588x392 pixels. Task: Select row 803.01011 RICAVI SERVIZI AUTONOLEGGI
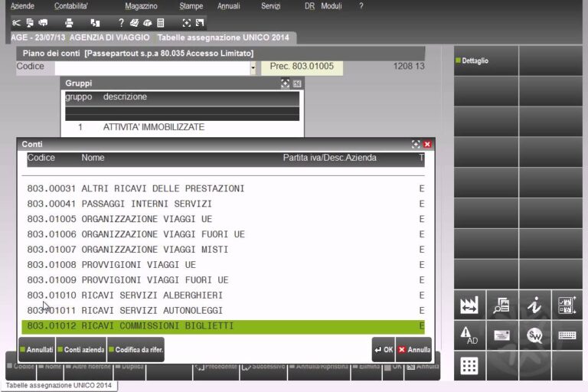pos(223,311)
